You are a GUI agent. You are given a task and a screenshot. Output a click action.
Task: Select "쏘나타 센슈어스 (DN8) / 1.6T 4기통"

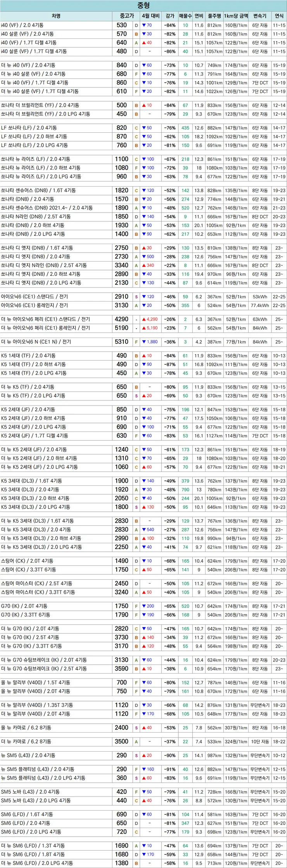(x=38, y=191)
